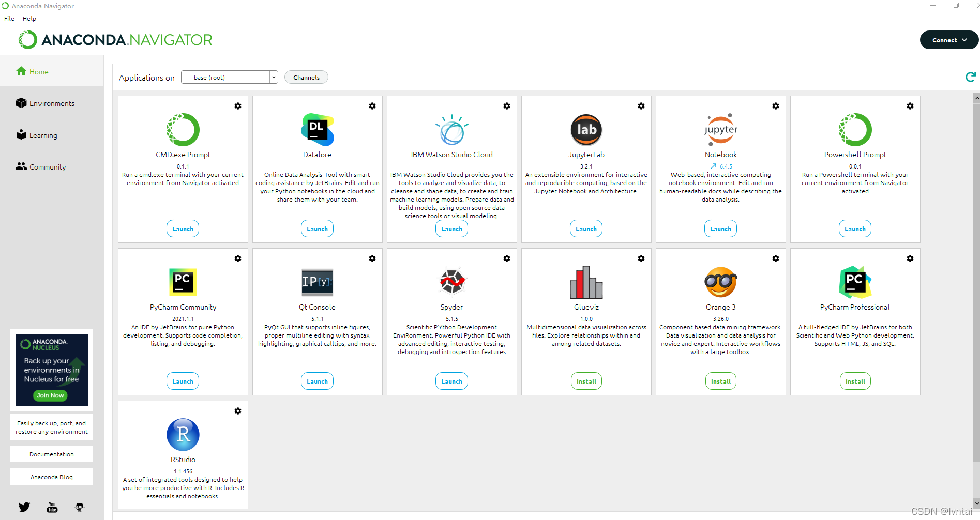
Task: Click the IBM Watson Studio icon
Action: pyautogui.click(x=452, y=130)
